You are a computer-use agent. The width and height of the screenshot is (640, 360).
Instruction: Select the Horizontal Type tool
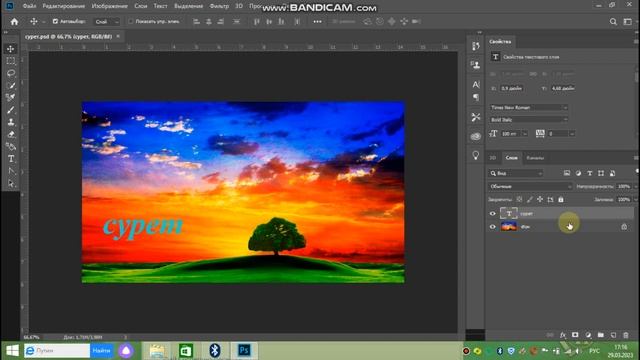point(11,159)
